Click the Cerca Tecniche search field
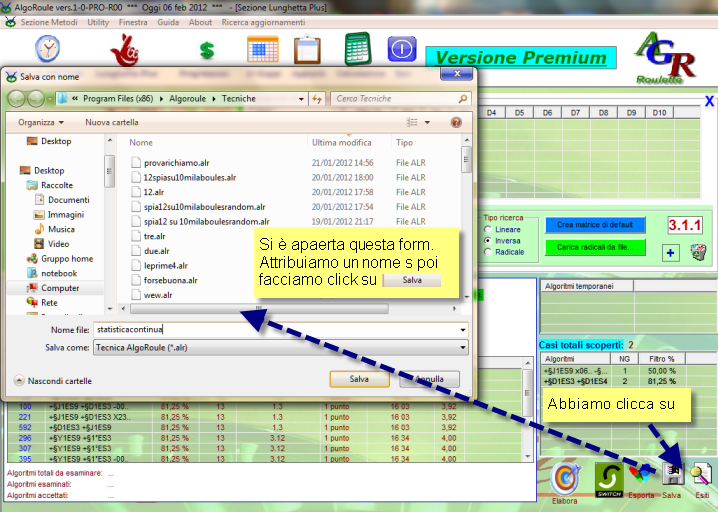Screen dimensions: 718x512 (x=396, y=98)
